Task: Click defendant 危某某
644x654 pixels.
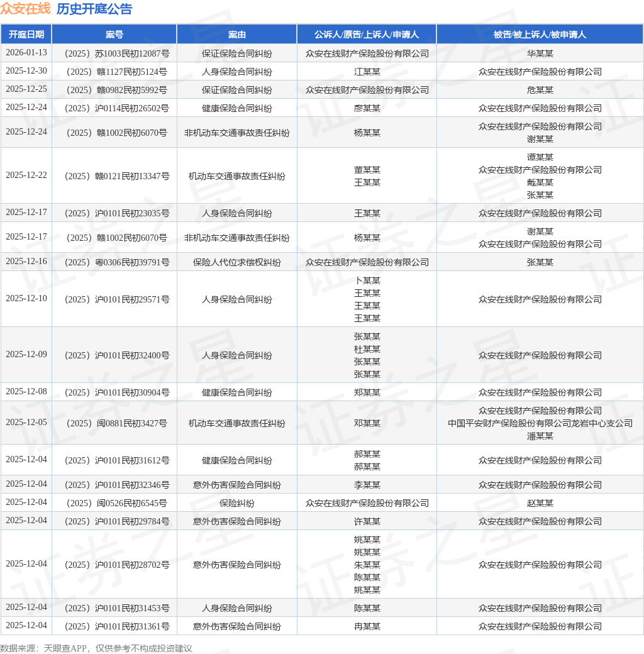Action: click(540, 90)
